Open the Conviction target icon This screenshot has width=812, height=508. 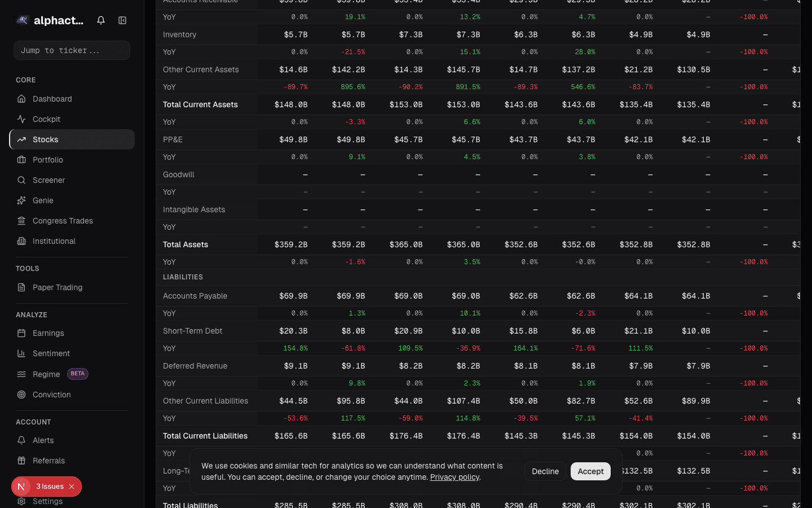20,395
